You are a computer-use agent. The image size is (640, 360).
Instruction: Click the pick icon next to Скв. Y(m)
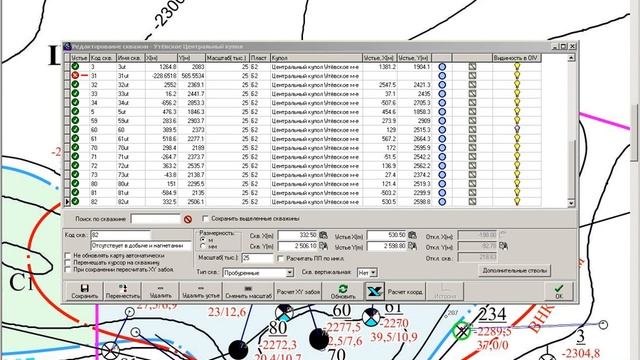click(x=323, y=246)
